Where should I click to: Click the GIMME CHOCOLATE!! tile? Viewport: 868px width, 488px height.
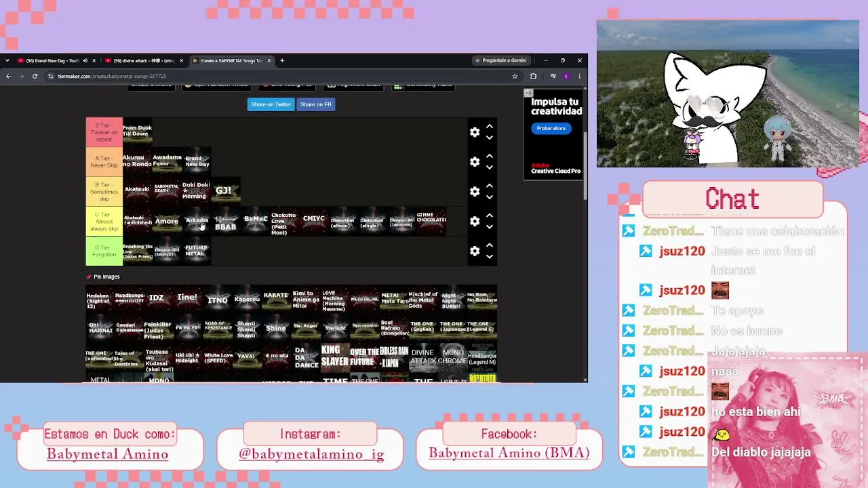(x=431, y=222)
